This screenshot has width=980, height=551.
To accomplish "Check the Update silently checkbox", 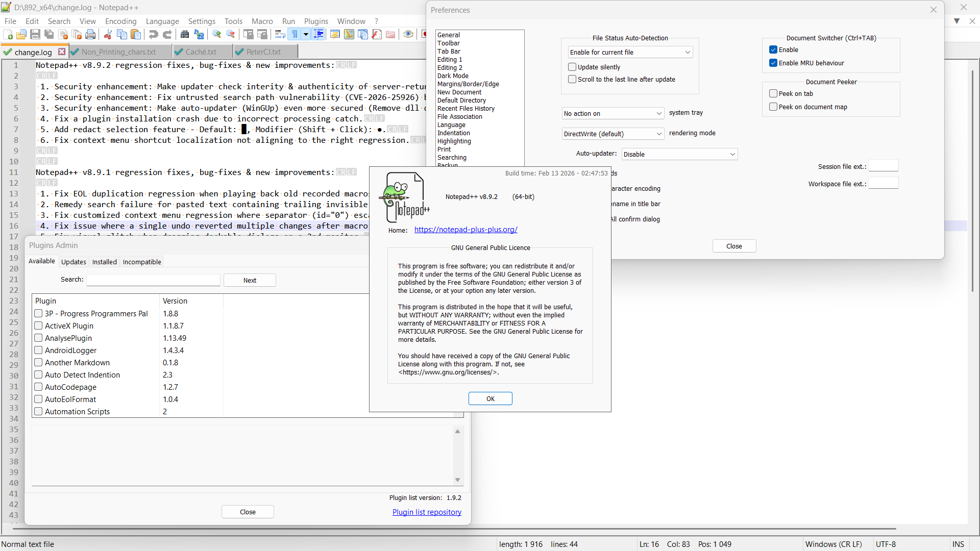I will pyautogui.click(x=572, y=67).
